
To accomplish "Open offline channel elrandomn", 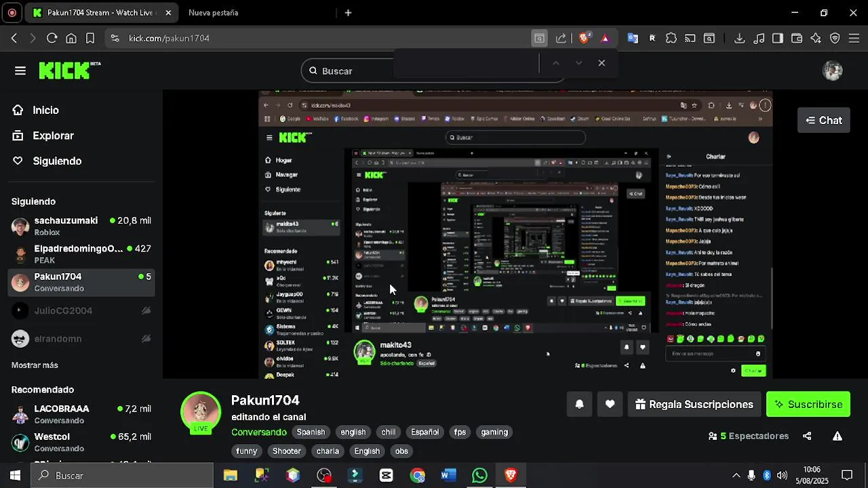I will pos(81,338).
